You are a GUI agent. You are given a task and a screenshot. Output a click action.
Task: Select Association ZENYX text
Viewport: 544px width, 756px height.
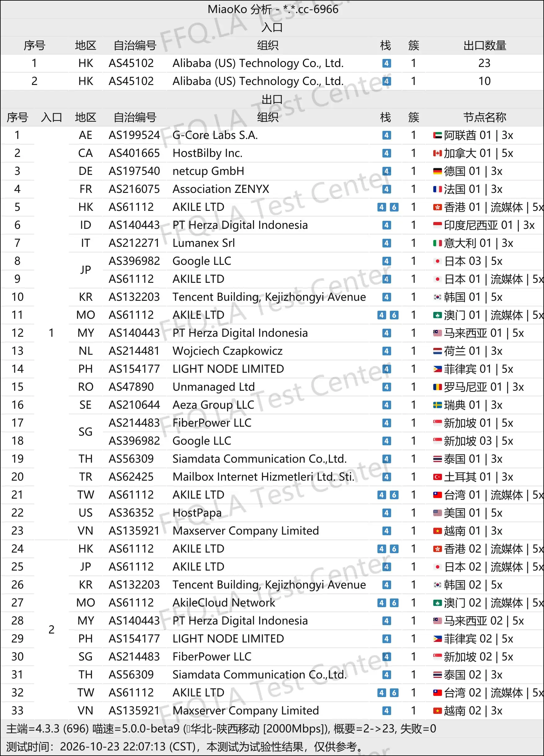(x=221, y=189)
